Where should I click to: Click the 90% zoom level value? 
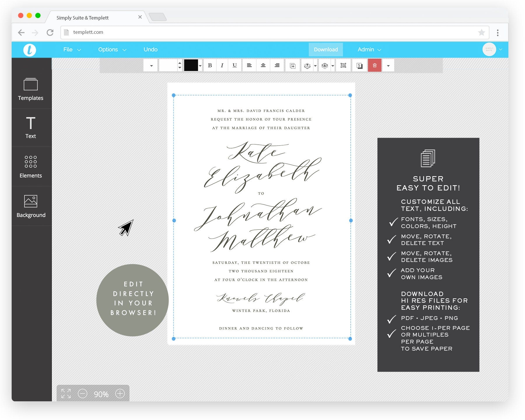(x=101, y=394)
